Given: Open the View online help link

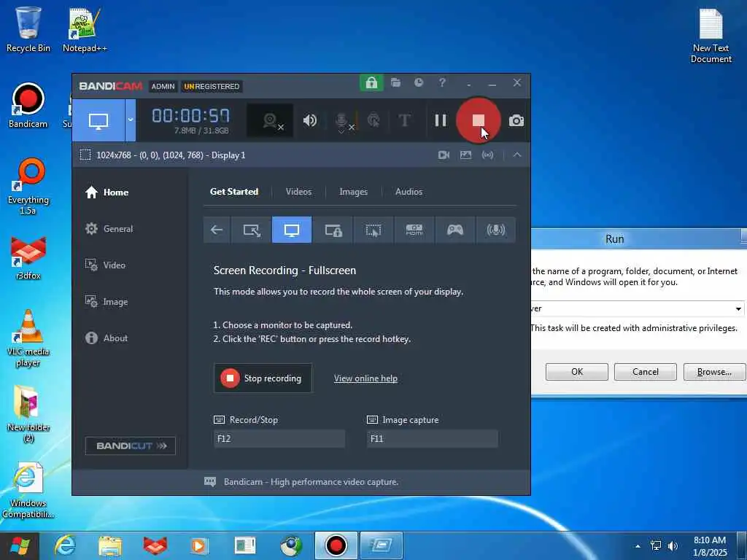Looking at the screenshot, I should [365, 378].
